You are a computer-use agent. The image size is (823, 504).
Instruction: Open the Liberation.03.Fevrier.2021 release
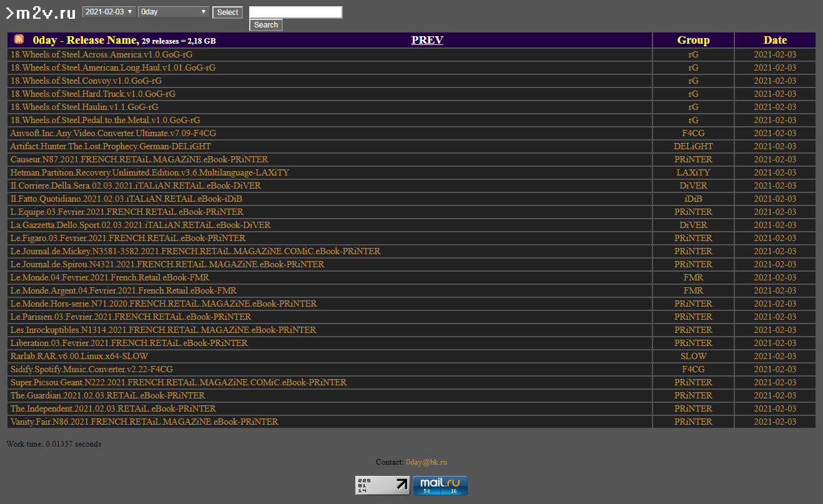click(x=129, y=343)
